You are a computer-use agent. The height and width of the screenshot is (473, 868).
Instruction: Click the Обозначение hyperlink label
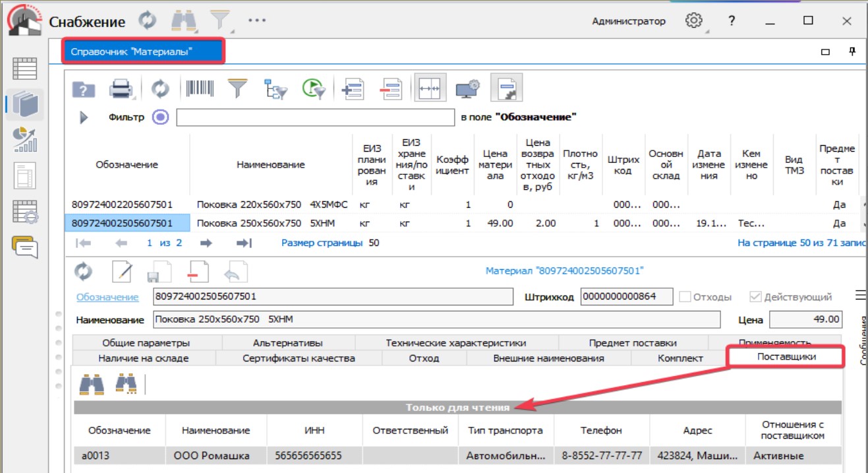coord(107,297)
